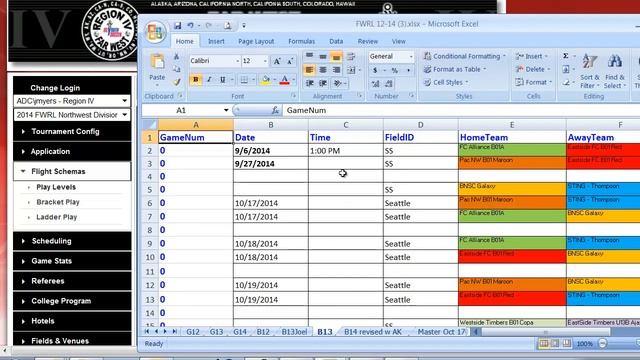The width and height of the screenshot is (640, 360).
Task: Switch to the Insert ribbon tab
Action: [216, 41]
